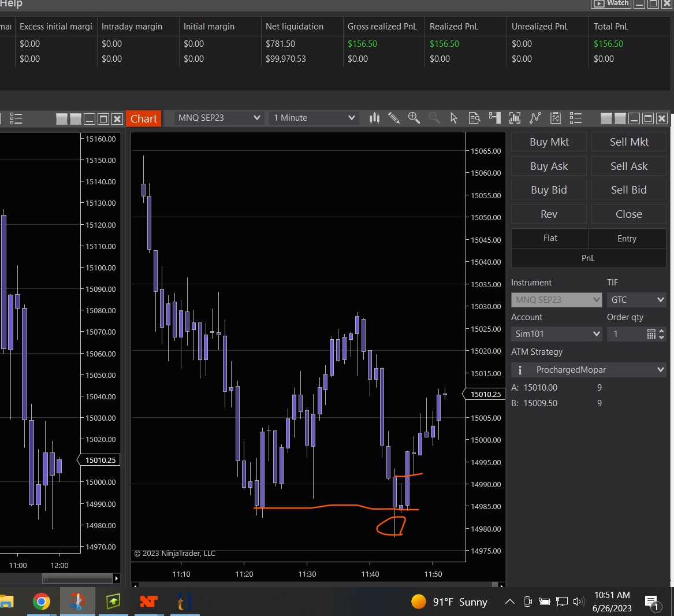Viewport: 674px width, 616px height.
Task: Click the Chart tab label
Action: (143, 118)
